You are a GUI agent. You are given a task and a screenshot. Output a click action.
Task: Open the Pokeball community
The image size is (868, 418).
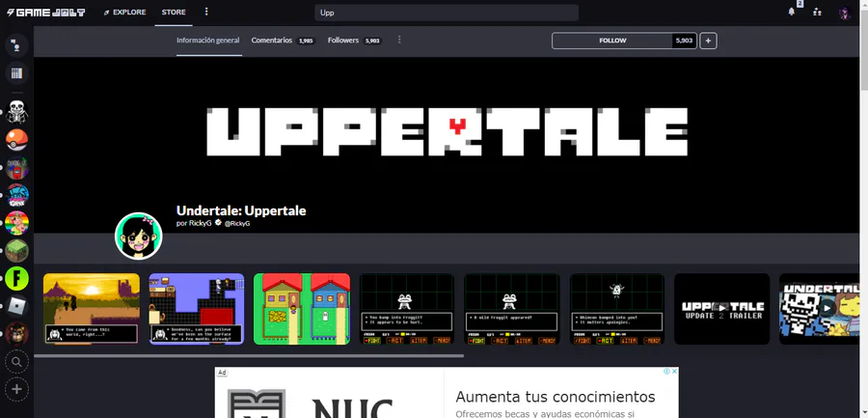pos(16,140)
